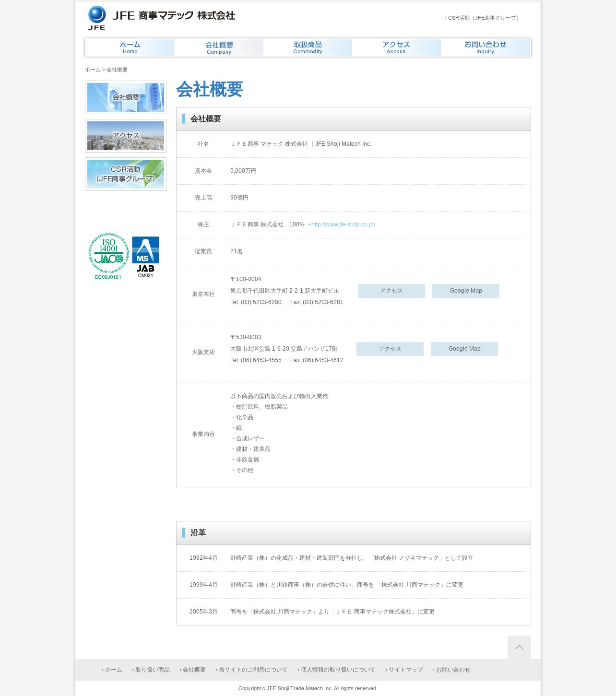The image size is (616, 696).
Task: Click the 1992年4月 history row date
Action: (x=203, y=558)
